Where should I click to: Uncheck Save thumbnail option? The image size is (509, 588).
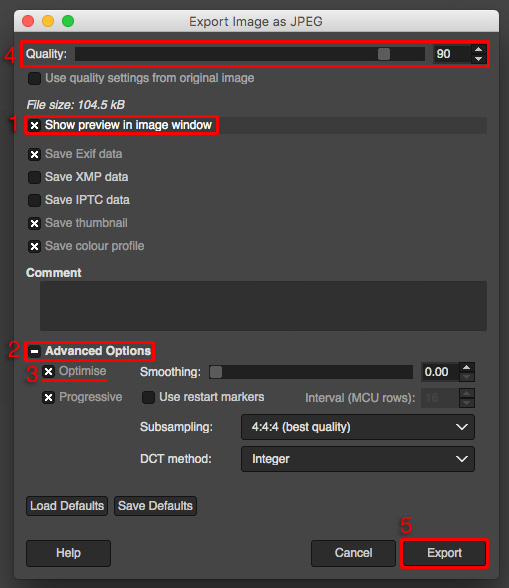35,223
